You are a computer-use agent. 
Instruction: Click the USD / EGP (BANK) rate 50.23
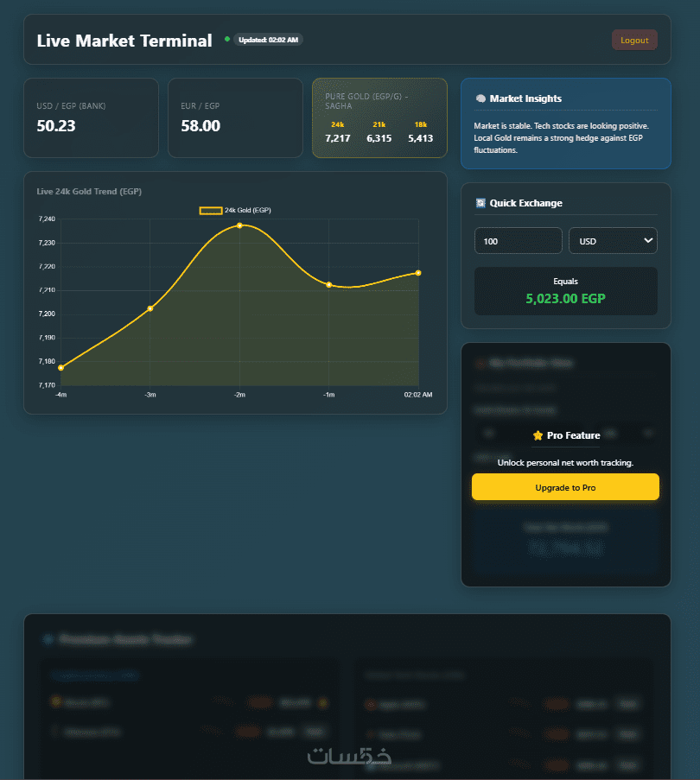tap(56, 126)
